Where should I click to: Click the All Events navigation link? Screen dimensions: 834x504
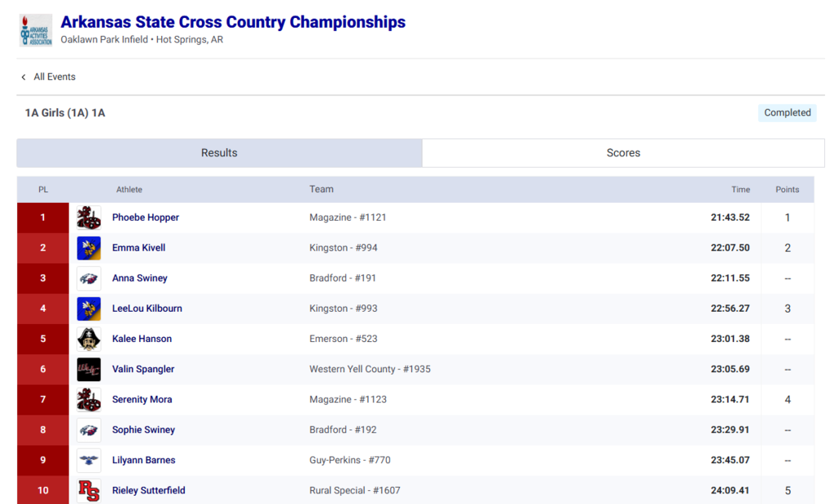pyautogui.click(x=54, y=77)
